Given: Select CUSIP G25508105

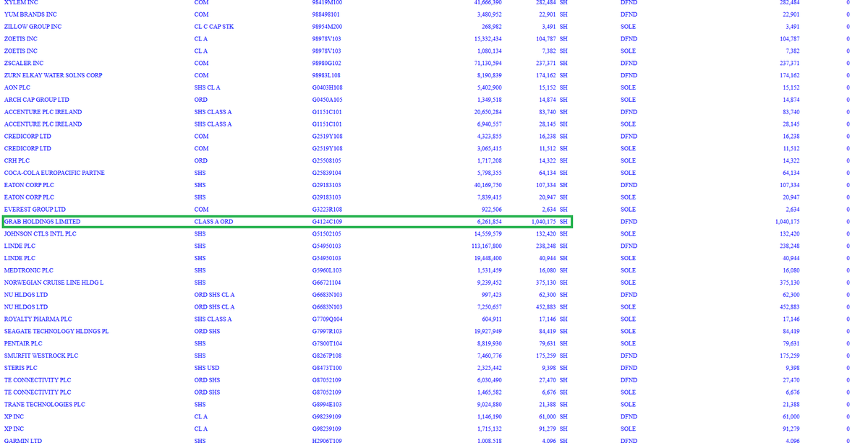Looking at the screenshot, I should click(x=327, y=160).
